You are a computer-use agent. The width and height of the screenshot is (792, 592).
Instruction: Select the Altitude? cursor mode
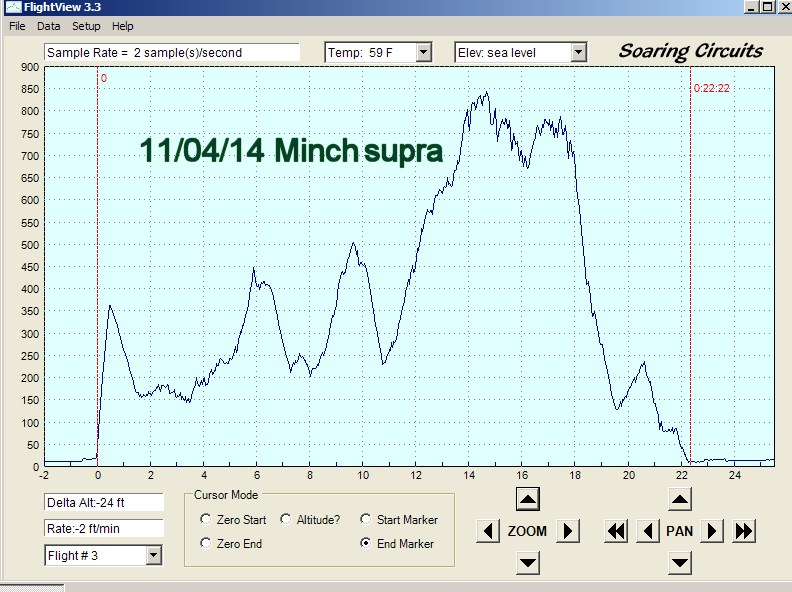[x=285, y=519]
